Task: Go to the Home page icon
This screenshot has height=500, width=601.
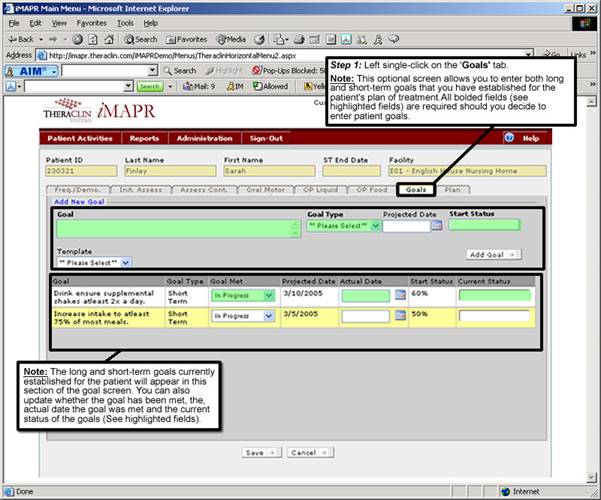Action: point(109,39)
